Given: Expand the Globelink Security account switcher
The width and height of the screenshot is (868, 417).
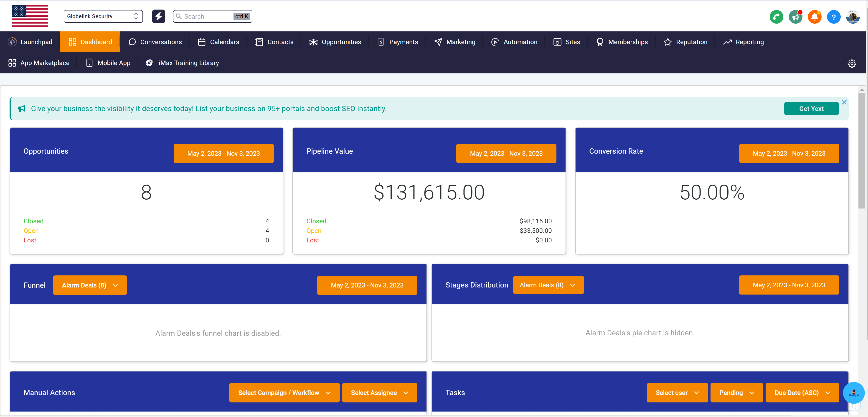Looking at the screenshot, I should (x=103, y=16).
